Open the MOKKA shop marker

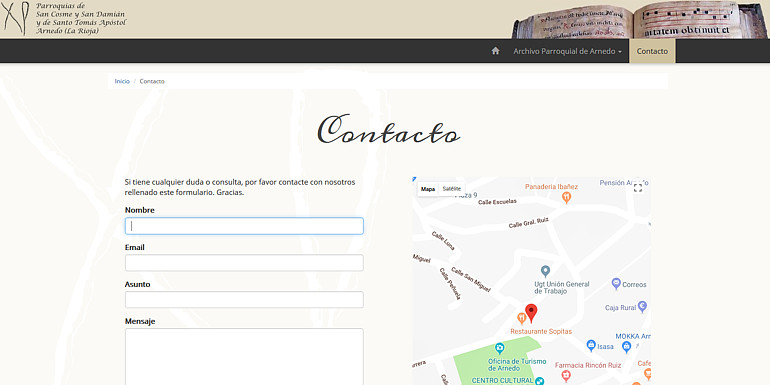point(626,347)
